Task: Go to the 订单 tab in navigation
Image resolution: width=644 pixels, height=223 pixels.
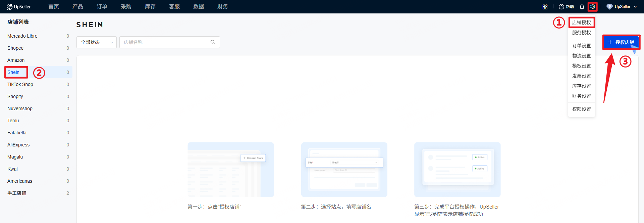Action: [x=102, y=7]
